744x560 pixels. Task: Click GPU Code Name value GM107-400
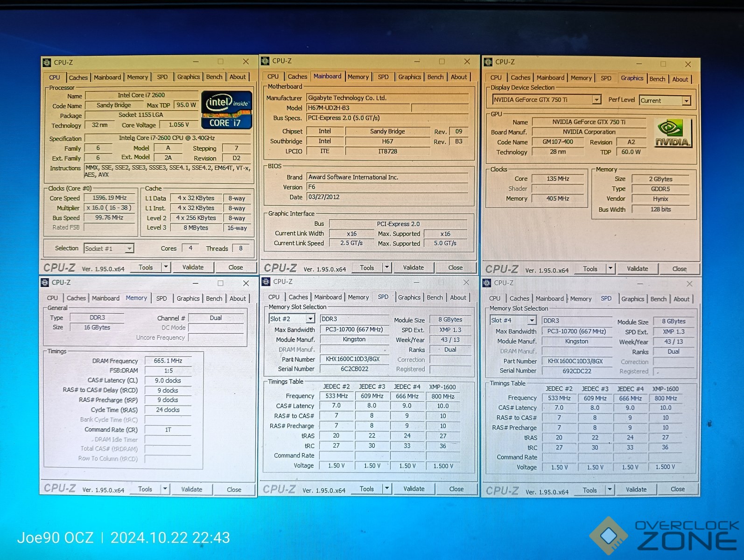pos(558,142)
